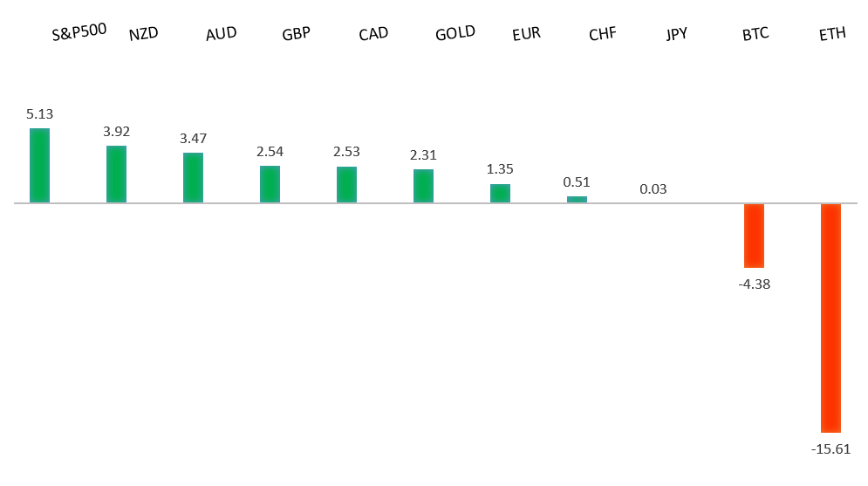Select the GBP green bar
Viewport: 868px width, 486px height.
(x=270, y=184)
